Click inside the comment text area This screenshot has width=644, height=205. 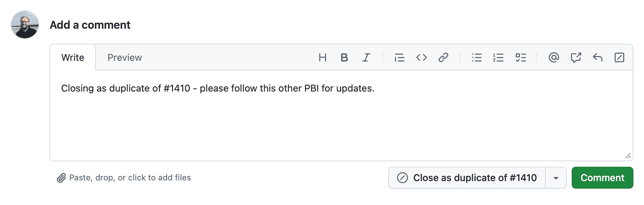(341, 123)
